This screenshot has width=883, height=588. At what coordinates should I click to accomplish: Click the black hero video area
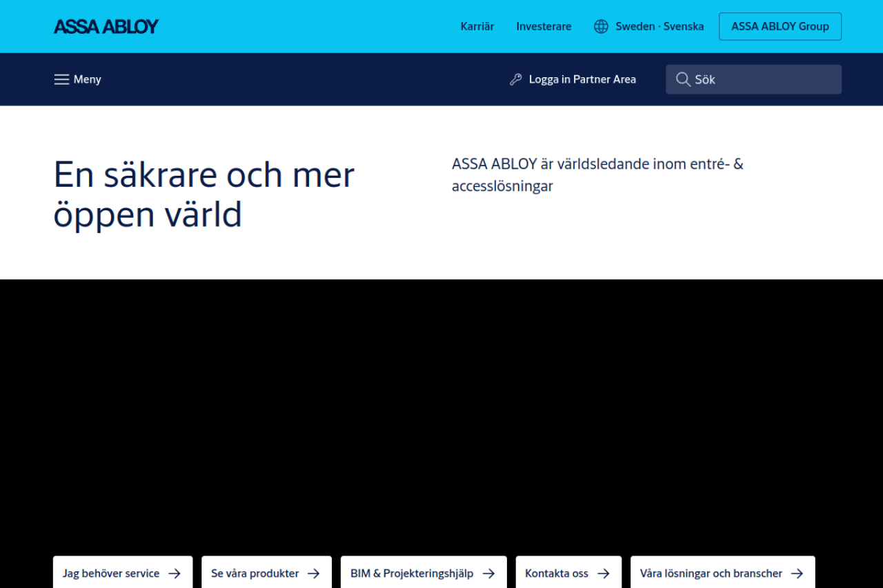pyautogui.click(x=441, y=414)
